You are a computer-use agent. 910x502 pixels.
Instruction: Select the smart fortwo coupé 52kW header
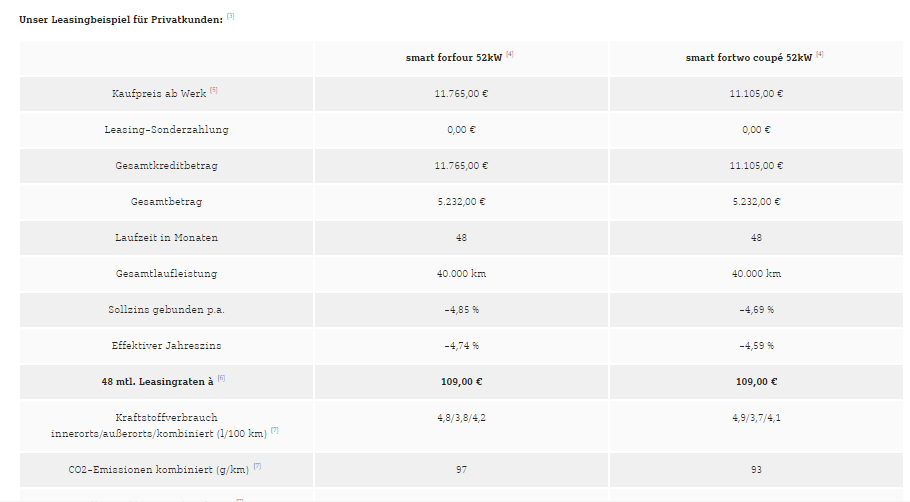[749, 58]
